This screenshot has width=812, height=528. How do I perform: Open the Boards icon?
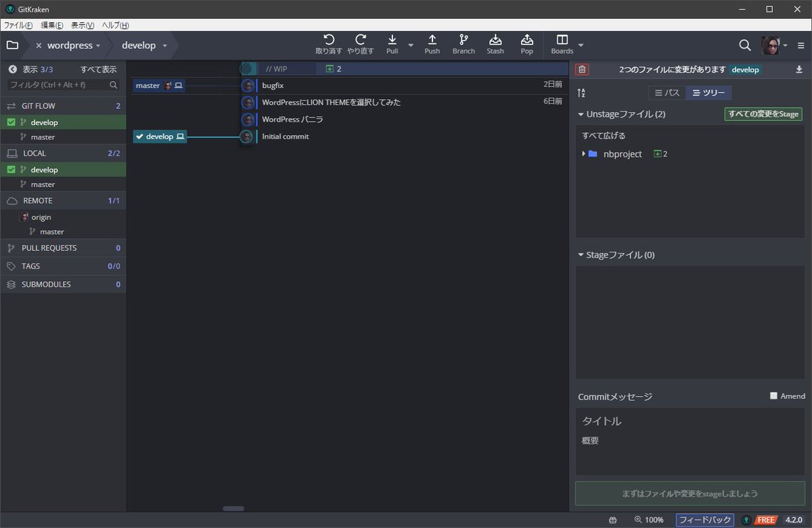(562, 45)
